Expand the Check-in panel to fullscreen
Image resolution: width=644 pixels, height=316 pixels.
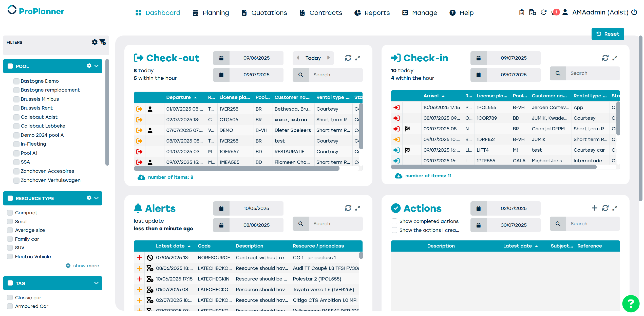(x=615, y=58)
